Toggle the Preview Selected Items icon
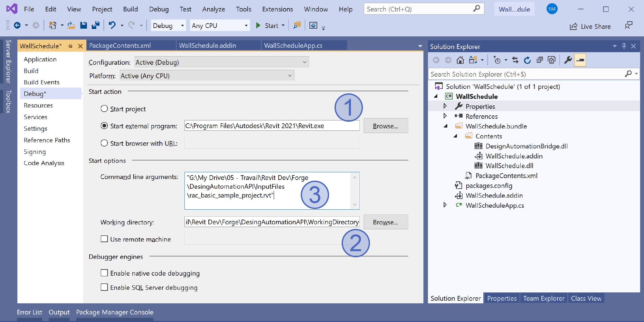Image resolution: width=644 pixels, height=322 pixels. click(x=580, y=60)
